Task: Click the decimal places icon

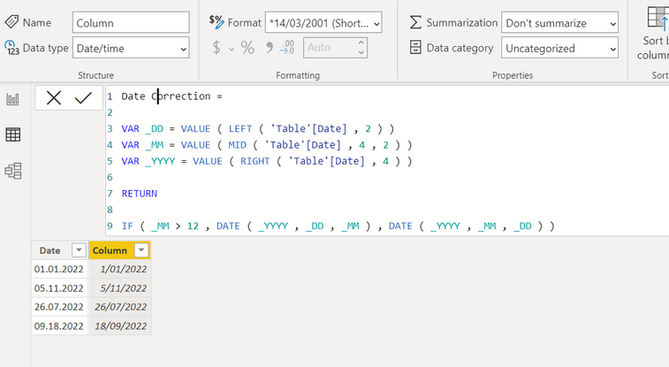Action: point(287,47)
